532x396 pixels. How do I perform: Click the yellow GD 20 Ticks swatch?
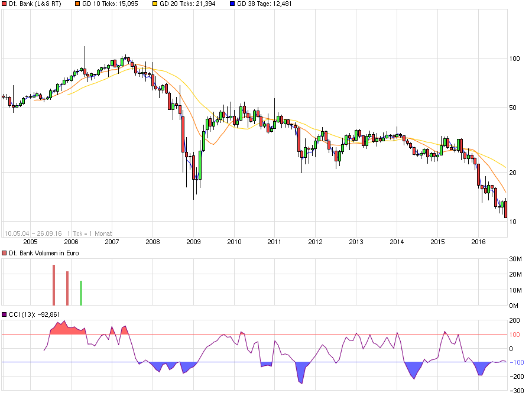click(155, 4)
